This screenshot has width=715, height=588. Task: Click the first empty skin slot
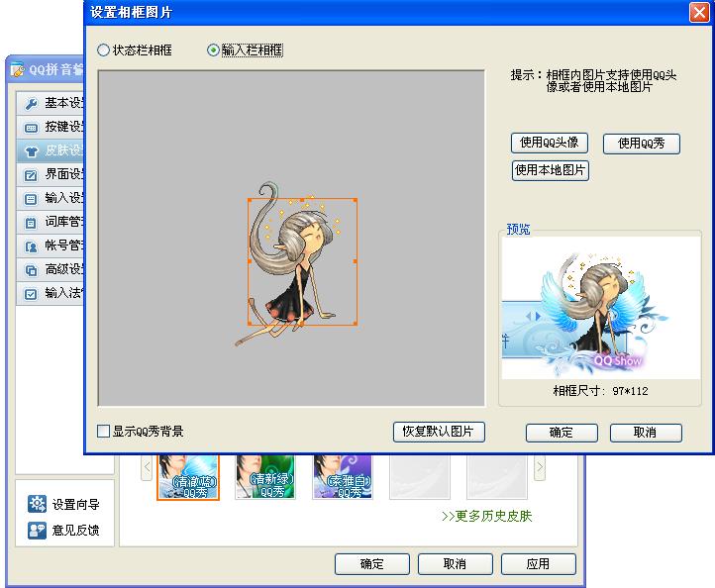[x=420, y=476]
